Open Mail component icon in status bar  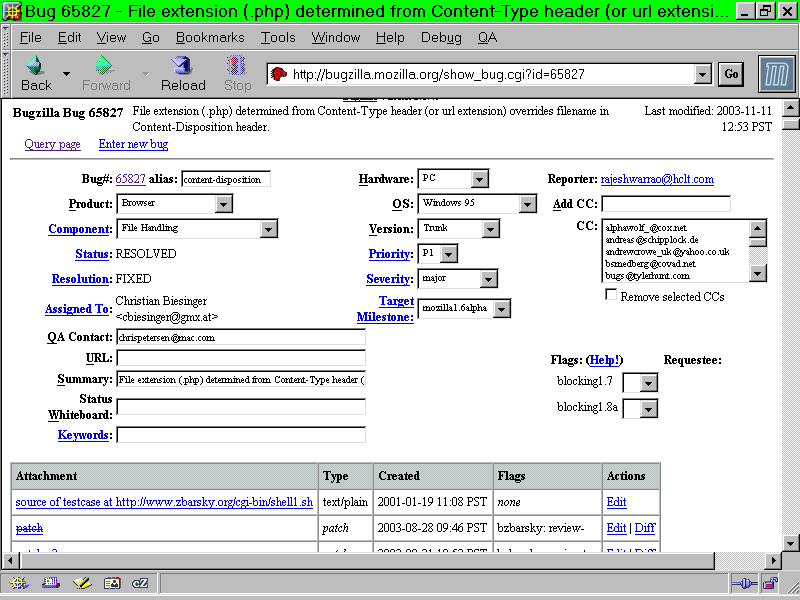tap(50, 583)
